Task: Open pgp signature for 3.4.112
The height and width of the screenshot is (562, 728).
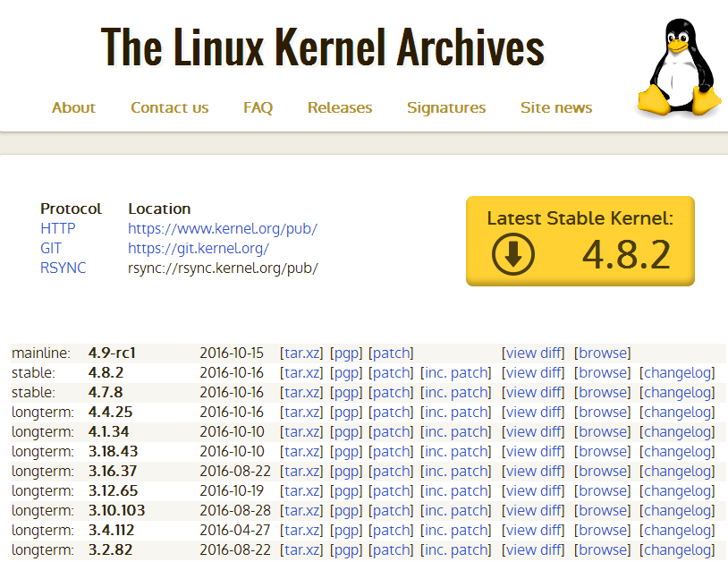Action: pyautogui.click(x=346, y=530)
